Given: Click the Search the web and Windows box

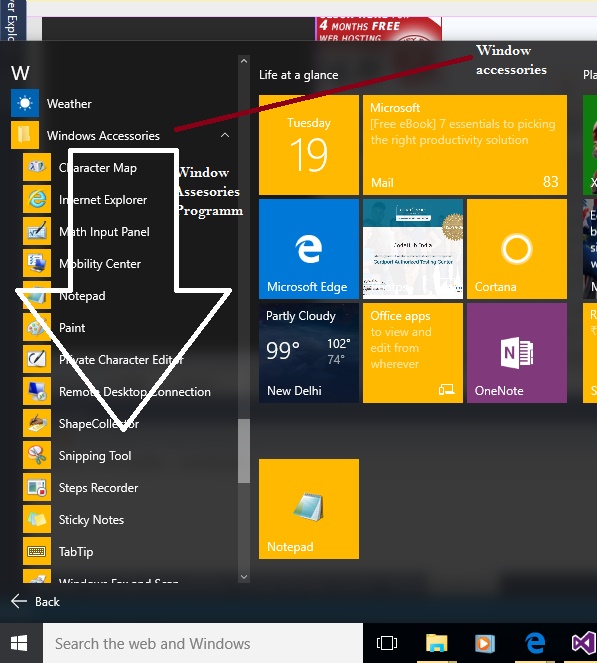Looking at the screenshot, I should 203,643.
